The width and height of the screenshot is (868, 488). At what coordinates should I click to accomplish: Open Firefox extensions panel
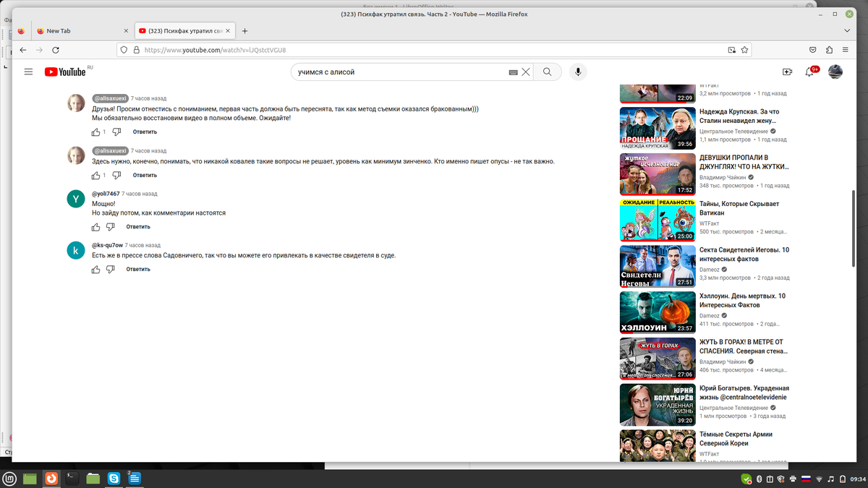coord(830,50)
